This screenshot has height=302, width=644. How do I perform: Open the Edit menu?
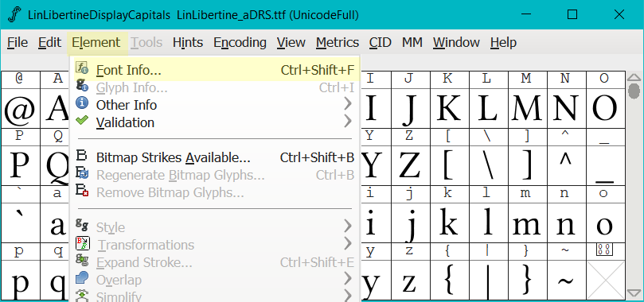click(x=49, y=42)
